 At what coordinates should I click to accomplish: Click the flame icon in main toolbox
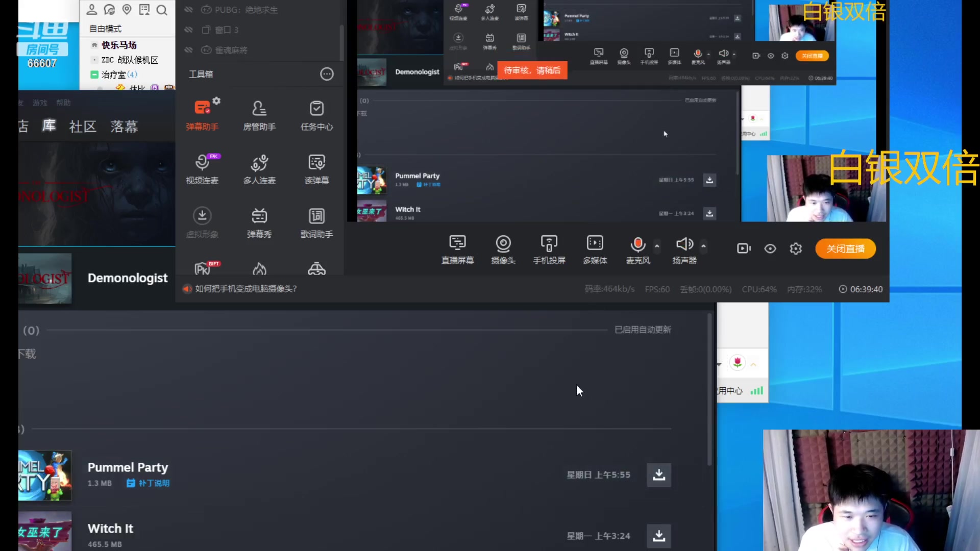259,268
